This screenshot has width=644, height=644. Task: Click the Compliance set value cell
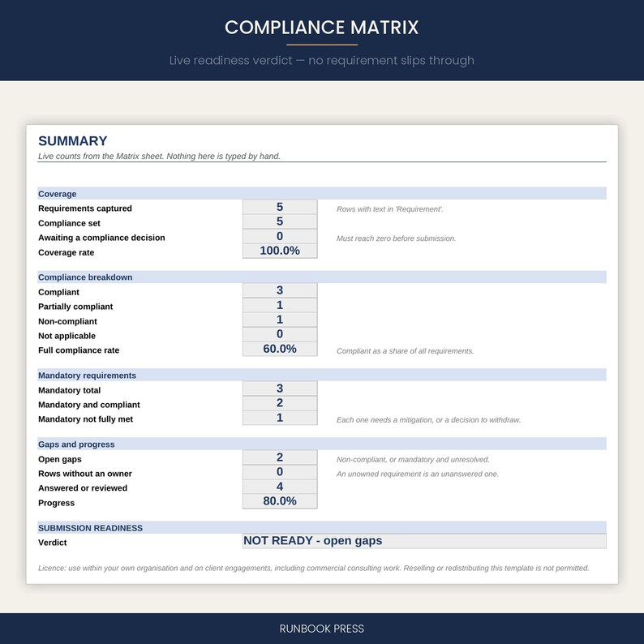pyautogui.click(x=280, y=221)
